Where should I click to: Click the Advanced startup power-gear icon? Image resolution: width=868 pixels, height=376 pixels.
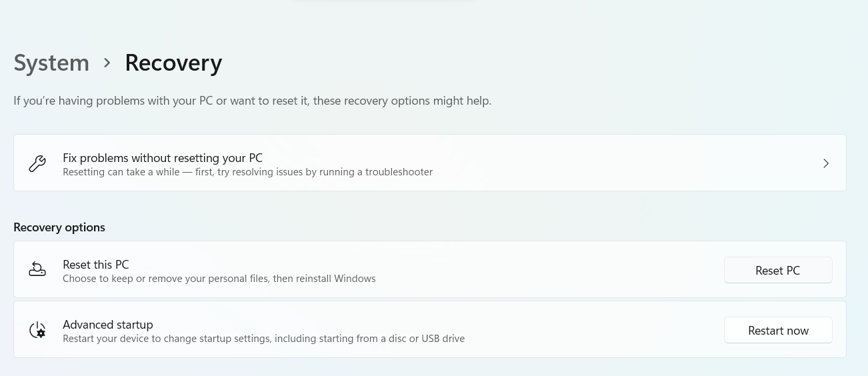[x=37, y=330]
